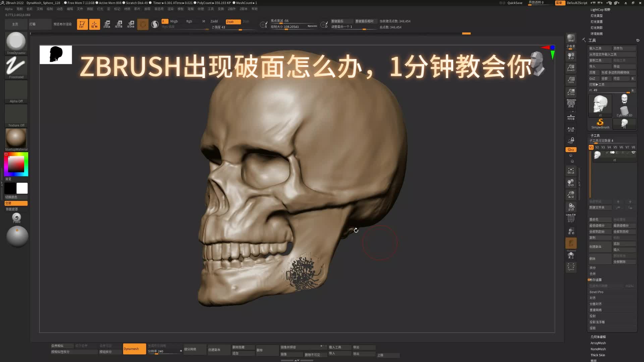Click the GoZ button in Tool palette

click(x=593, y=78)
